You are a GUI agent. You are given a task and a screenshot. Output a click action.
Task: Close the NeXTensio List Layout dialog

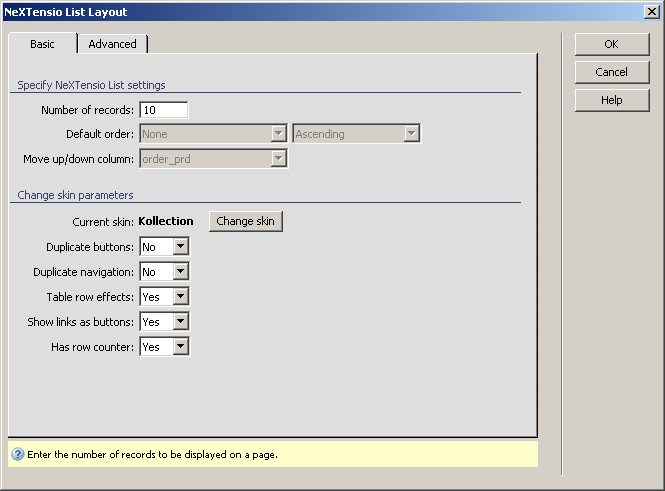point(651,12)
